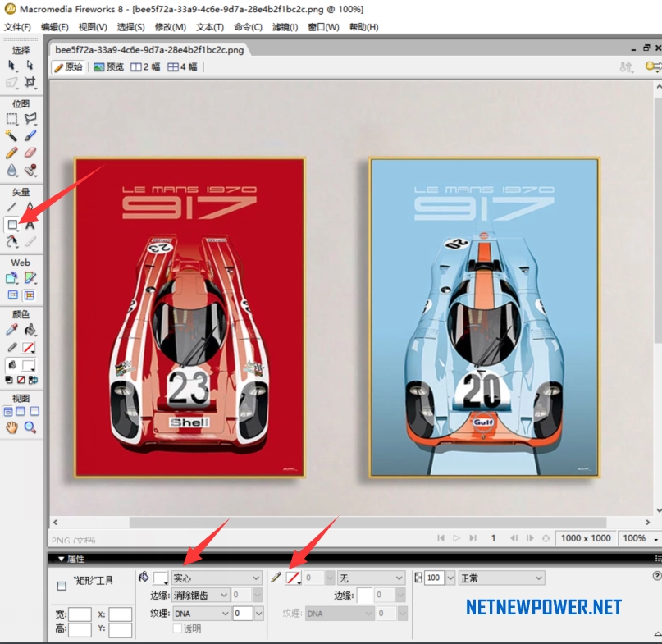The width and height of the screenshot is (662, 644).
Task: Pick the Magic Wand tool
Action: [11, 135]
